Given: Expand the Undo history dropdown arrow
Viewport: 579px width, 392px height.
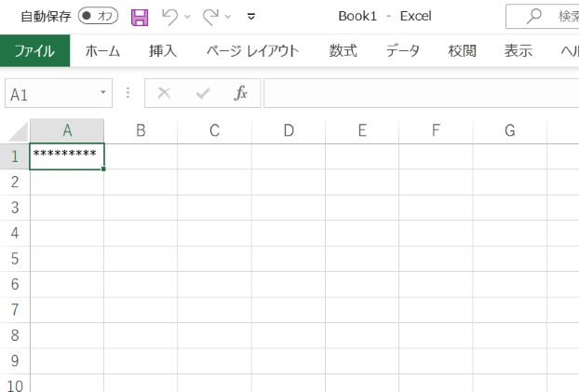Looking at the screenshot, I should (187, 17).
